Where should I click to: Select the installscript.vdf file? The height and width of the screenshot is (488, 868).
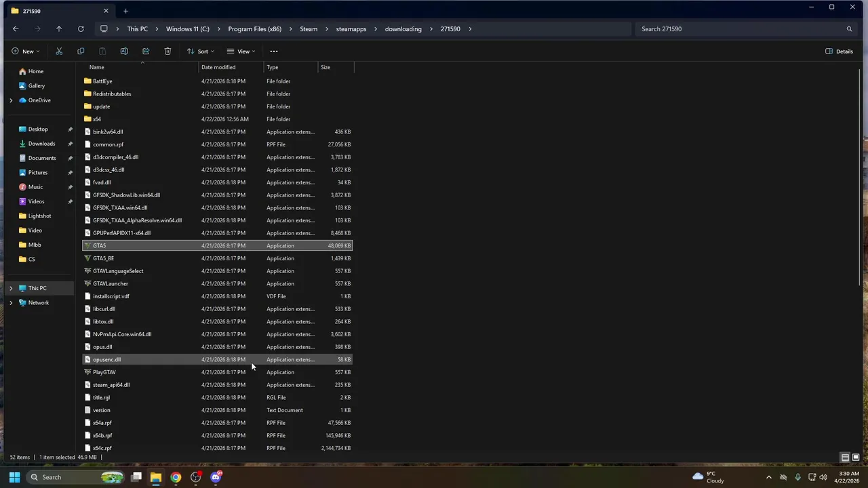point(217,296)
